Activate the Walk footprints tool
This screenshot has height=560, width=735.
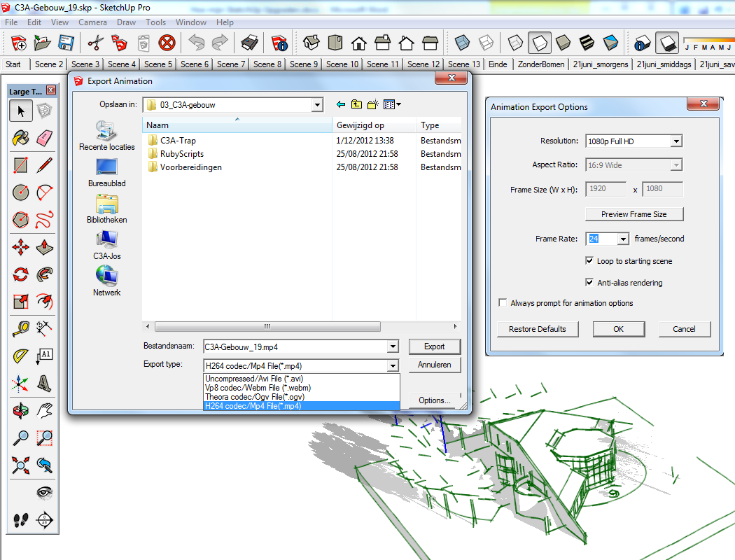pyautogui.click(x=20, y=519)
